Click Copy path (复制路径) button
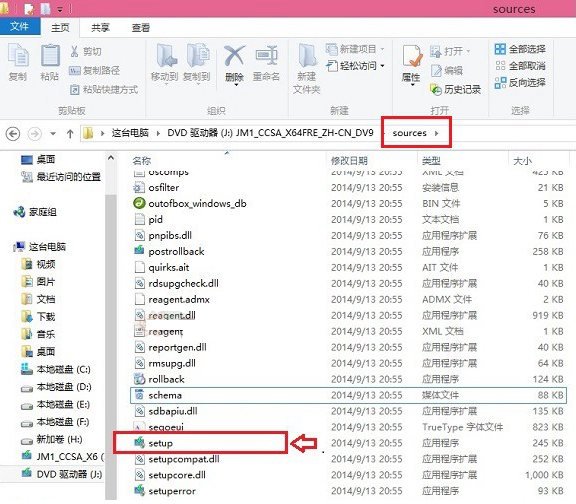This screenshot has height=504, width=576. coord(95,70)
